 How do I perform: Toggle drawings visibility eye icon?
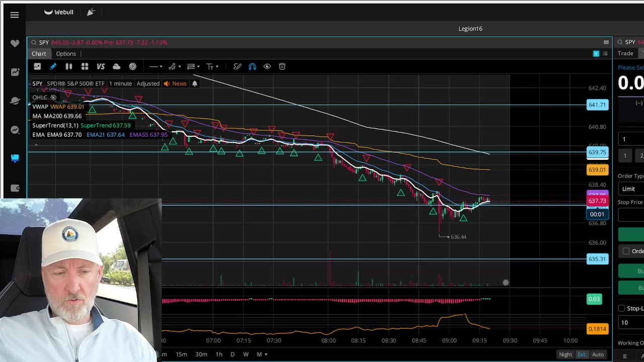click(x=267, y=66)
